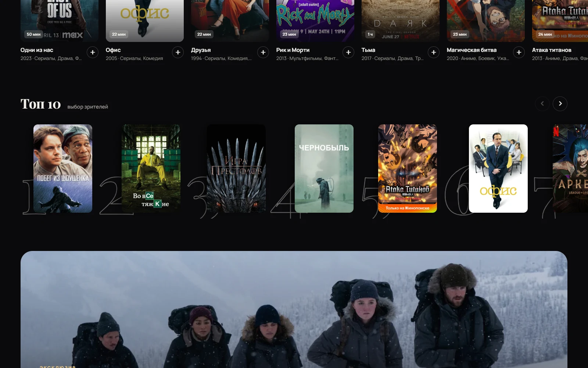Image resolution: width=588 pixels, height=368 pixels.
Task: Open the Друзья title link
Action: [x=201, y=50]
